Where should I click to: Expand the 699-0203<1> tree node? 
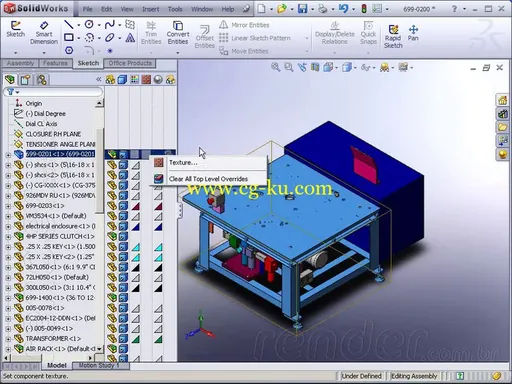(8, 206)
